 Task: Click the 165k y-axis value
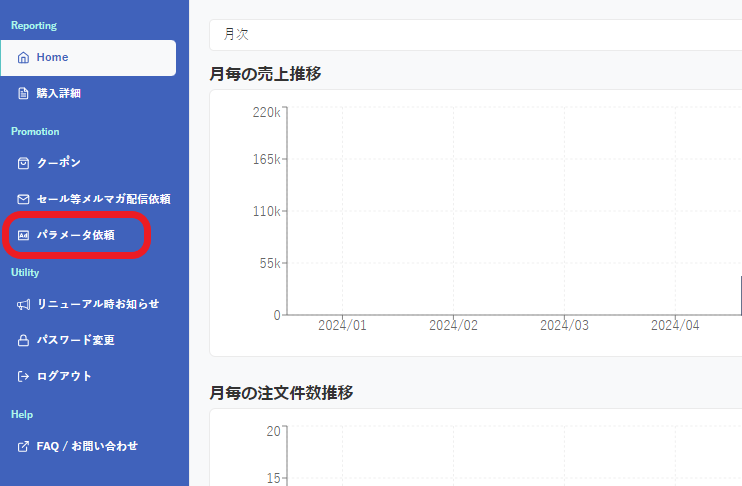pos(266,159)
